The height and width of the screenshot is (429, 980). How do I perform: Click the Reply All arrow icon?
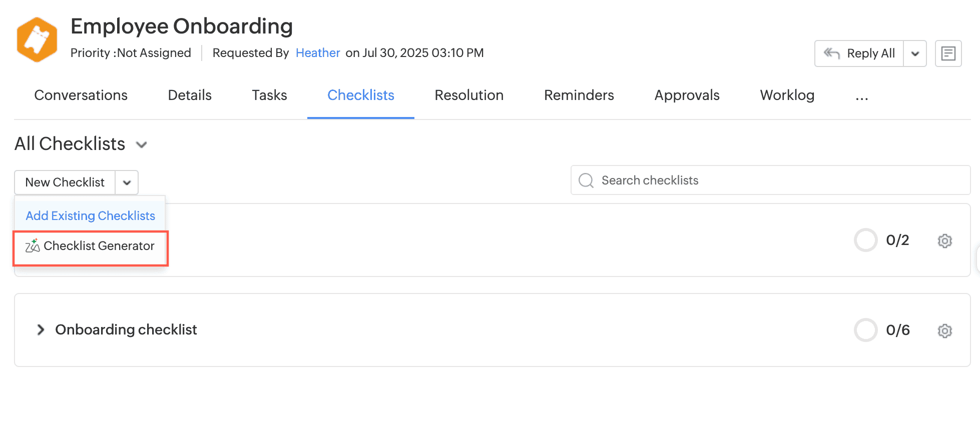(x=832, y=53)
